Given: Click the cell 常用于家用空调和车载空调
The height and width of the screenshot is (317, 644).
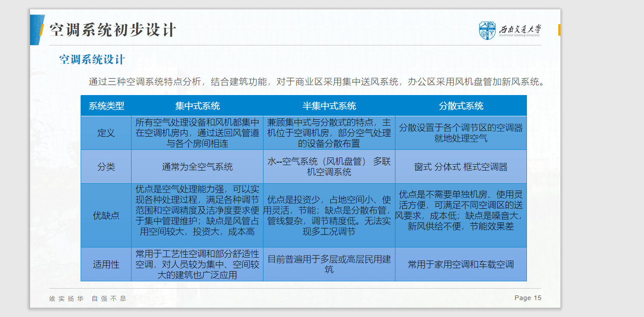Looking at the screenshot, I should 461,264.
